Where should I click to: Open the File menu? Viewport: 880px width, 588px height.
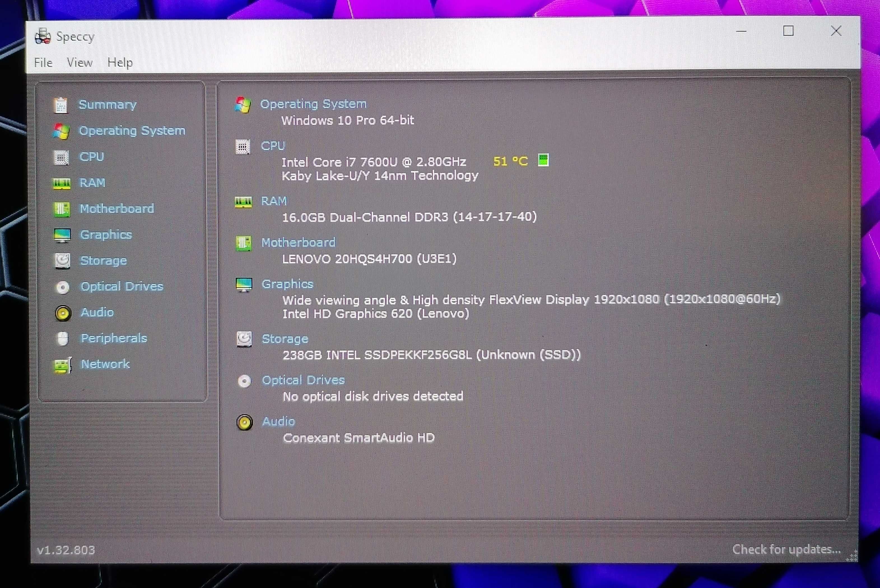coord(43,63)
